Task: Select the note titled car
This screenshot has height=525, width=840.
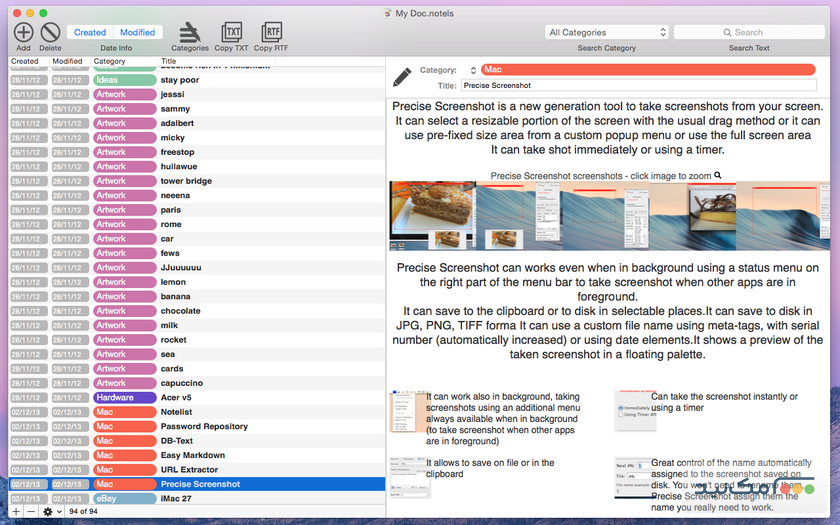Action: 197,239
